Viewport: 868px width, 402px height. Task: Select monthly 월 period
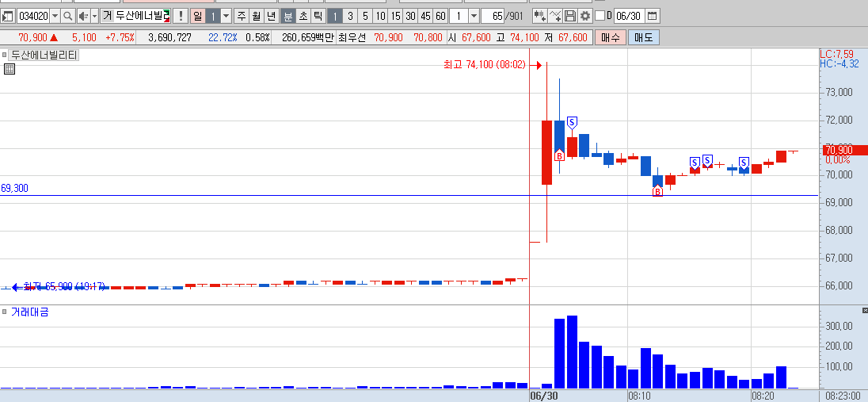point(256,16)
